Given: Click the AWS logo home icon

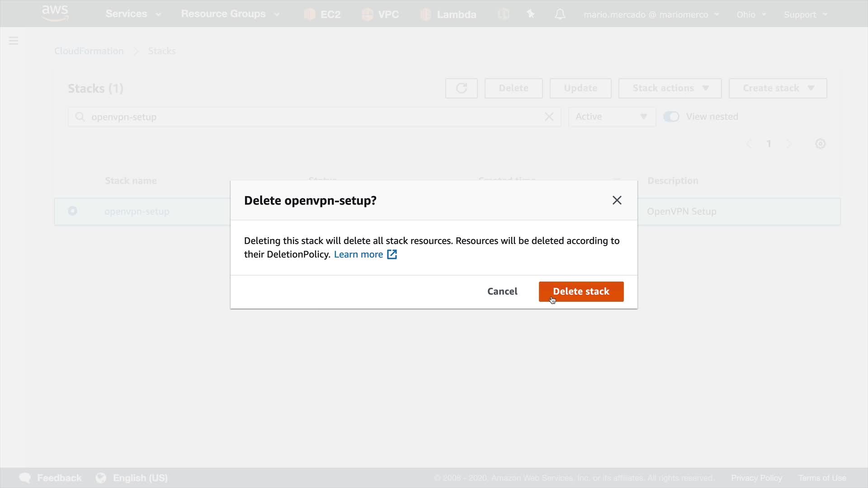Looking at the screenshot, I should [x=55, y=13].
